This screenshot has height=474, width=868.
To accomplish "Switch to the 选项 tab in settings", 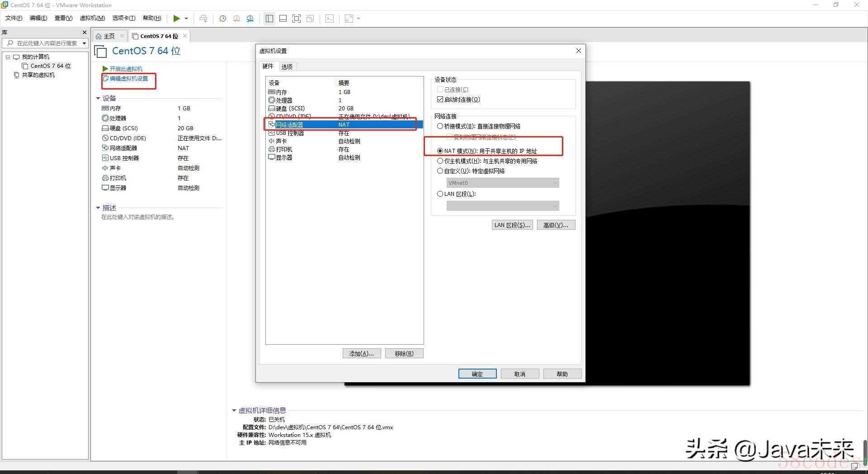I will 287,66.
